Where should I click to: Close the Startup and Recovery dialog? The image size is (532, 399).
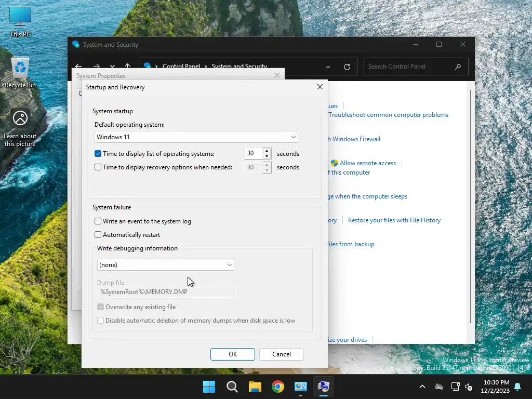click(x=320, y=87)
